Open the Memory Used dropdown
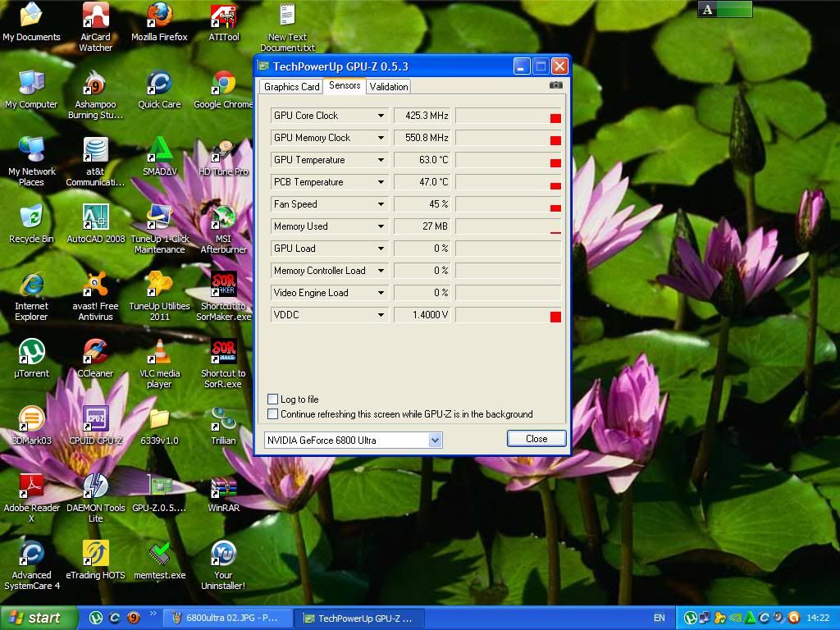Screen dimensions: 840x630 381,226
